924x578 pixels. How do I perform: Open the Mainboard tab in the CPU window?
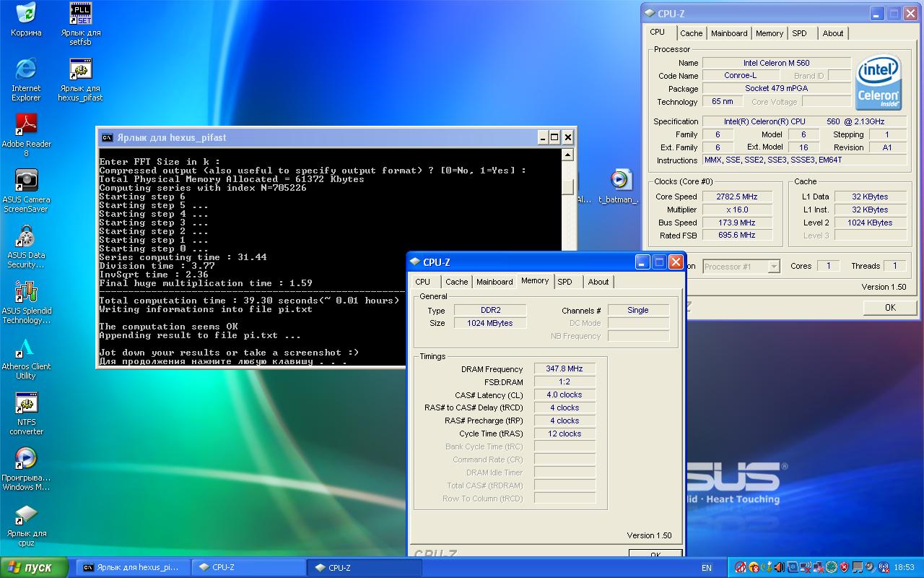729,33
